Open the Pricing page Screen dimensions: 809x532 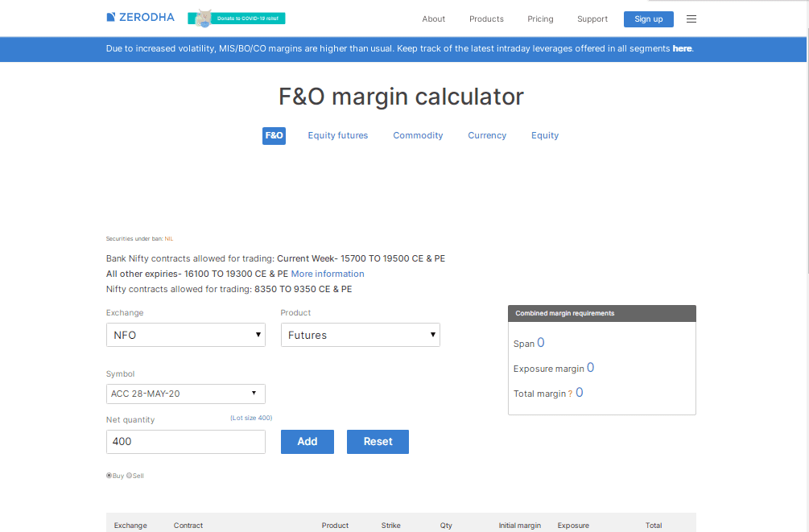[x=540, y=19]
